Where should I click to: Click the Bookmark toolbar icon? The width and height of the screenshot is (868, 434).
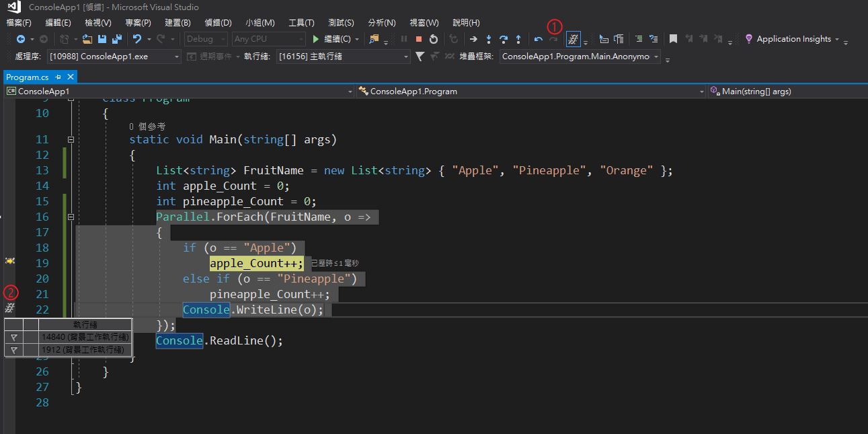(x=673, y=40)
